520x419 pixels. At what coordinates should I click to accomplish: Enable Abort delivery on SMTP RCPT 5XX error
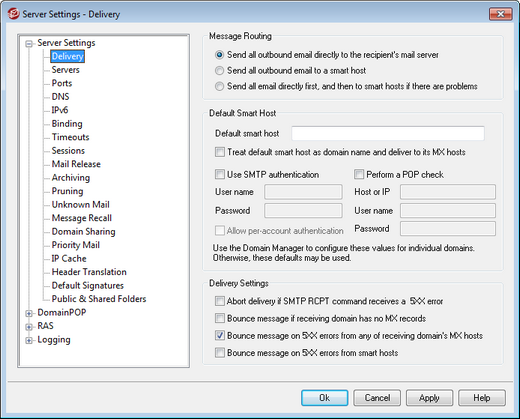coord(220,301)
